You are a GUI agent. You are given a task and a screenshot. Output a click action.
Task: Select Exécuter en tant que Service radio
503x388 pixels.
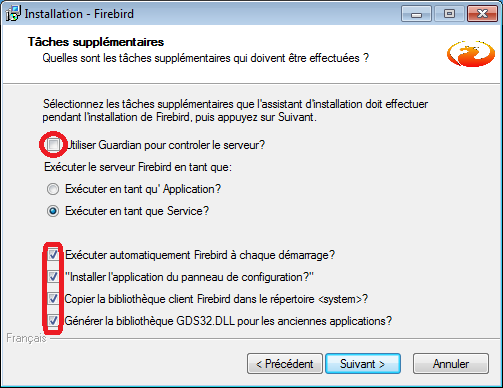click(x=53, y=211)
